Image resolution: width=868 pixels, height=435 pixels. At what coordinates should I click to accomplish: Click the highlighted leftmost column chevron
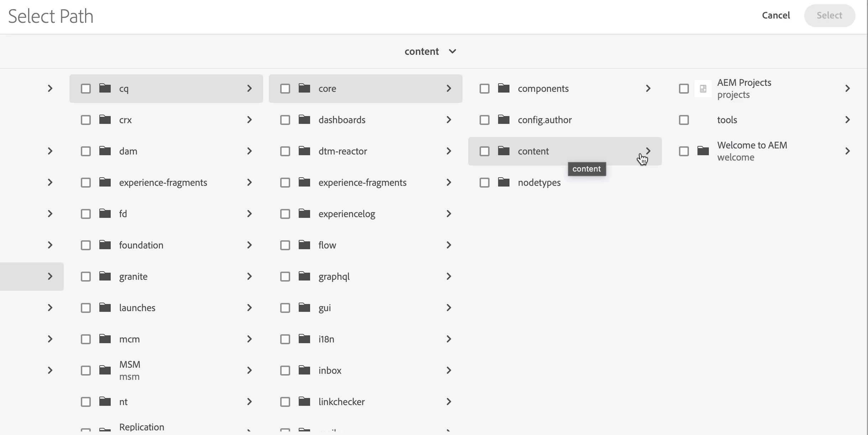tap(50, 277)
